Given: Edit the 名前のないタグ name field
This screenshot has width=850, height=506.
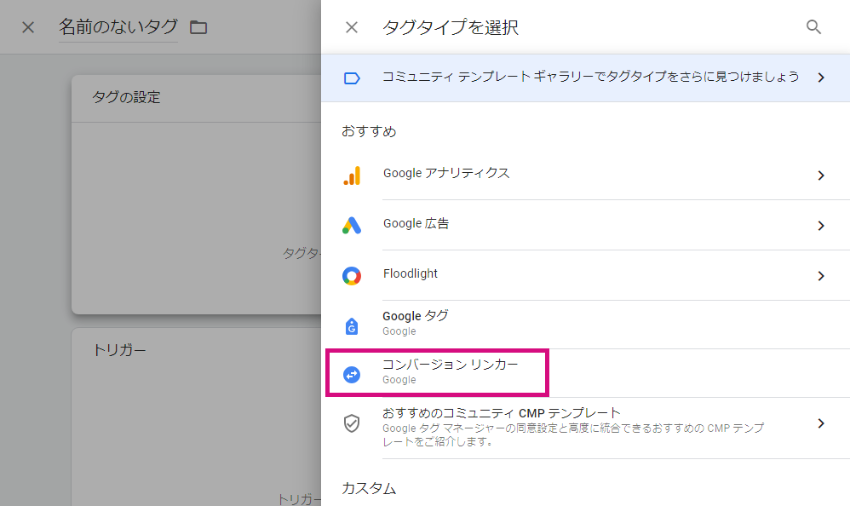Looking at the screenshot, I should [118, 27].
